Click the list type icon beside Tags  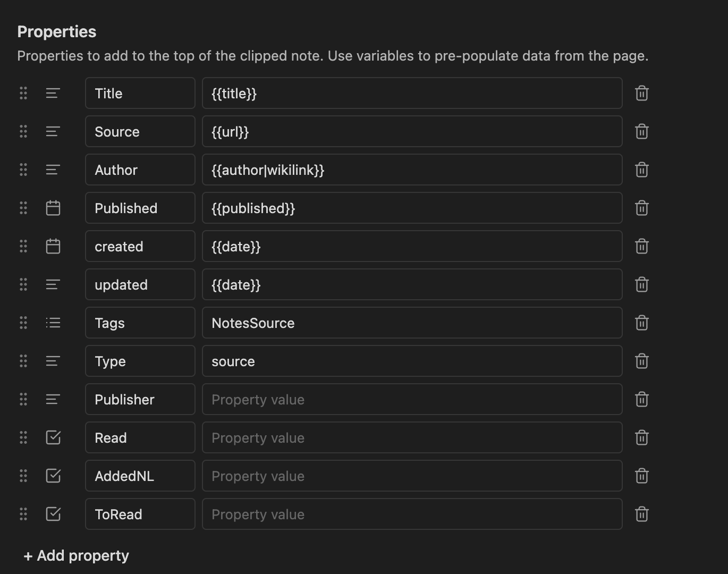pos(53,323)
